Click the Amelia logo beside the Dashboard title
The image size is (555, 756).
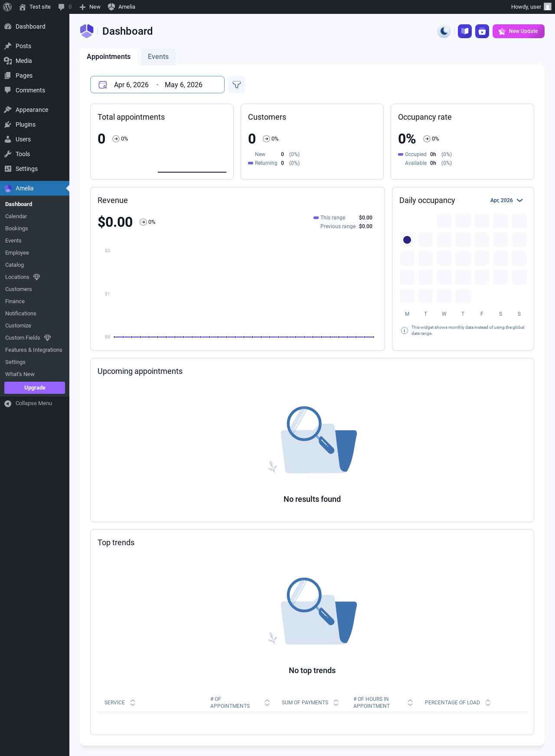click(87, 31)
